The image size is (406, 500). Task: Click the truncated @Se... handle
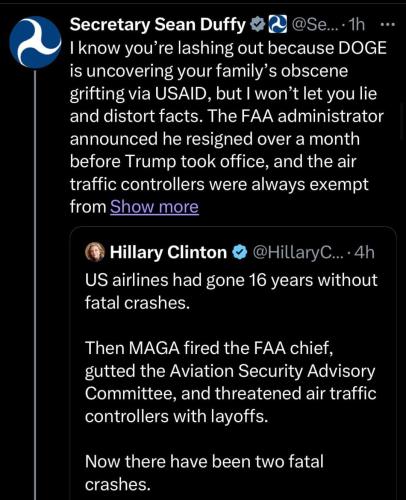[314, 25]
